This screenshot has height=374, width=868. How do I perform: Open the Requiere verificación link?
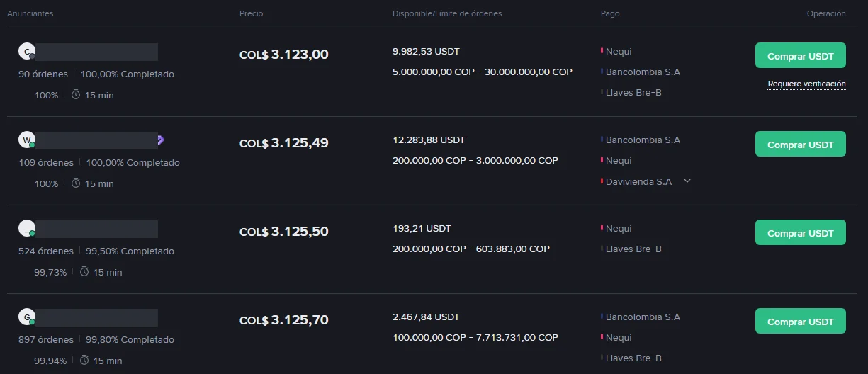[x=807, y=84]
